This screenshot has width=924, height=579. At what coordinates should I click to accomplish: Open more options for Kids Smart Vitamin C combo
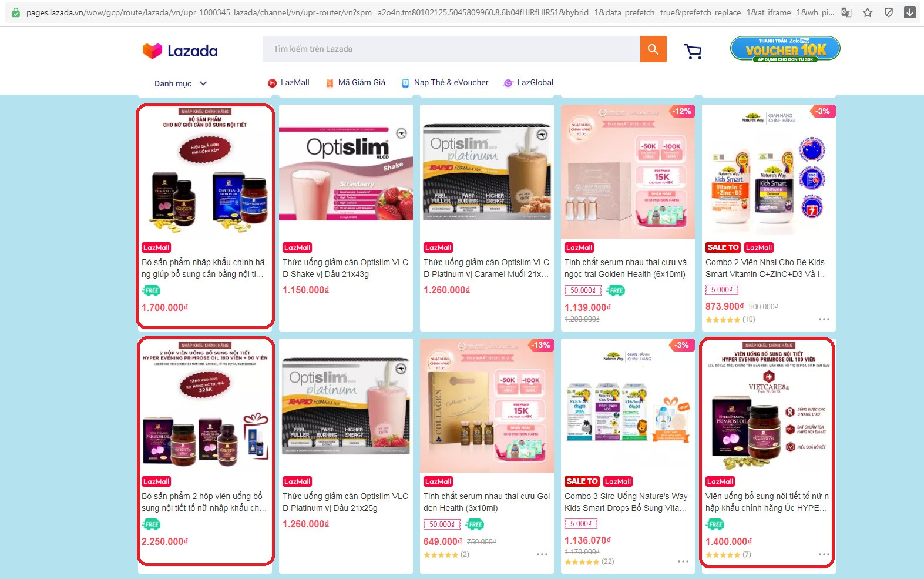click(824, 319)
